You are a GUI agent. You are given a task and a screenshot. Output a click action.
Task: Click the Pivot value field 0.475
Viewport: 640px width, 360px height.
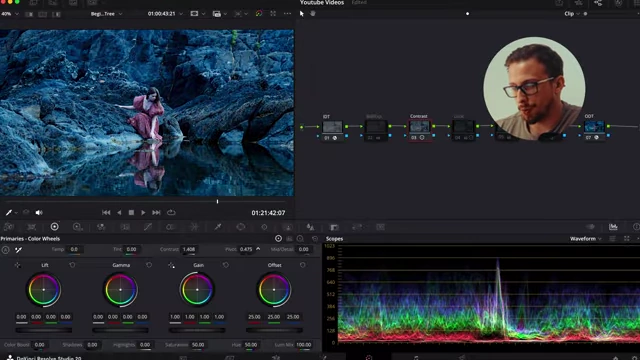(x=246, y=249)
